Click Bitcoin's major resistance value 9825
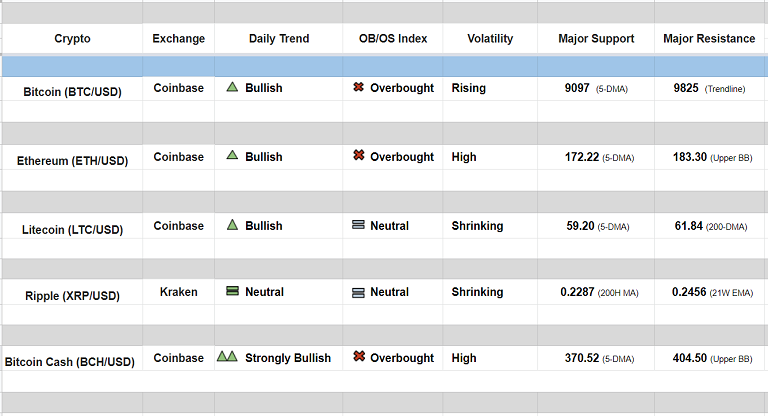768x416 pixels. (686, 88)
